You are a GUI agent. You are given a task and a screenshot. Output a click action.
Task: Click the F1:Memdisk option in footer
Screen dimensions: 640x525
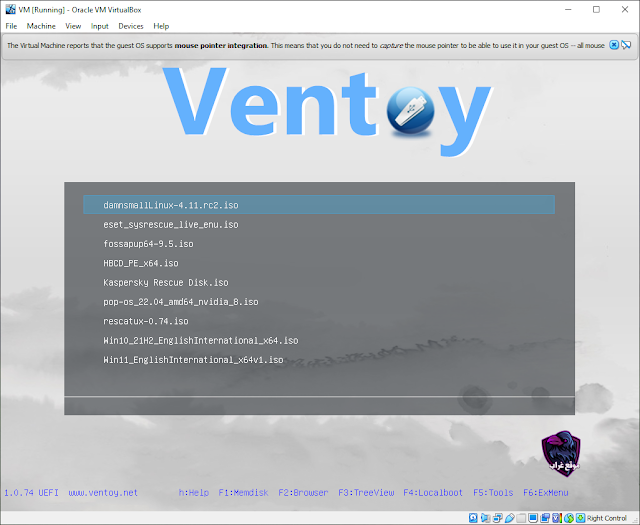[243, 493]
